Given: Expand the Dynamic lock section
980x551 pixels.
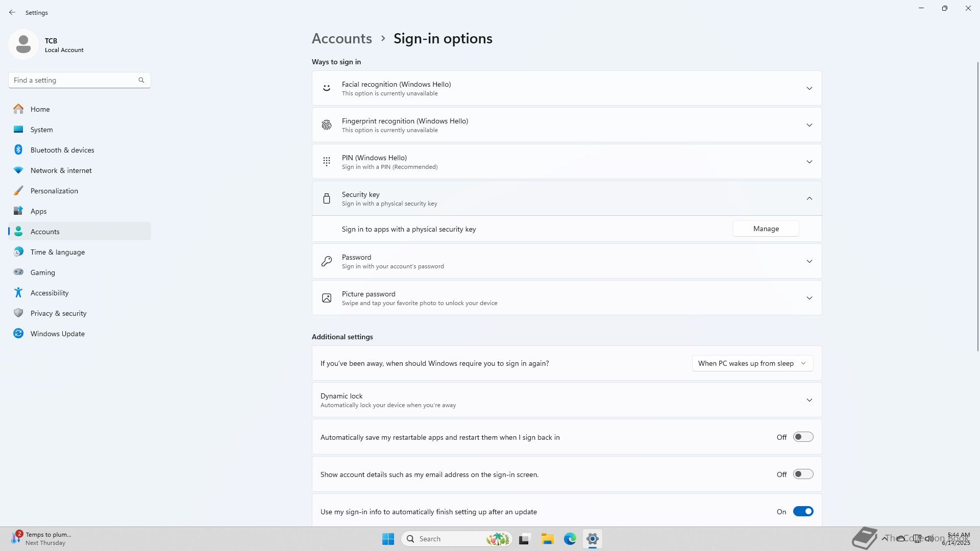Looking at the screenshot, I should [809, 400].
